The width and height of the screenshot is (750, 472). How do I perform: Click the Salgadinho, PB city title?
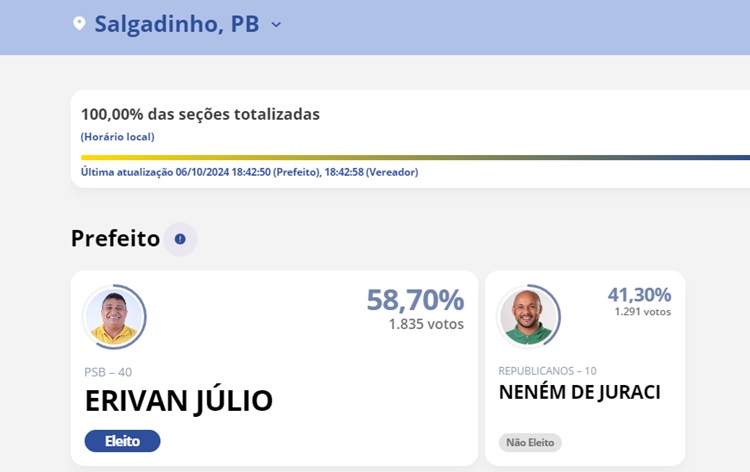(176, 24)
